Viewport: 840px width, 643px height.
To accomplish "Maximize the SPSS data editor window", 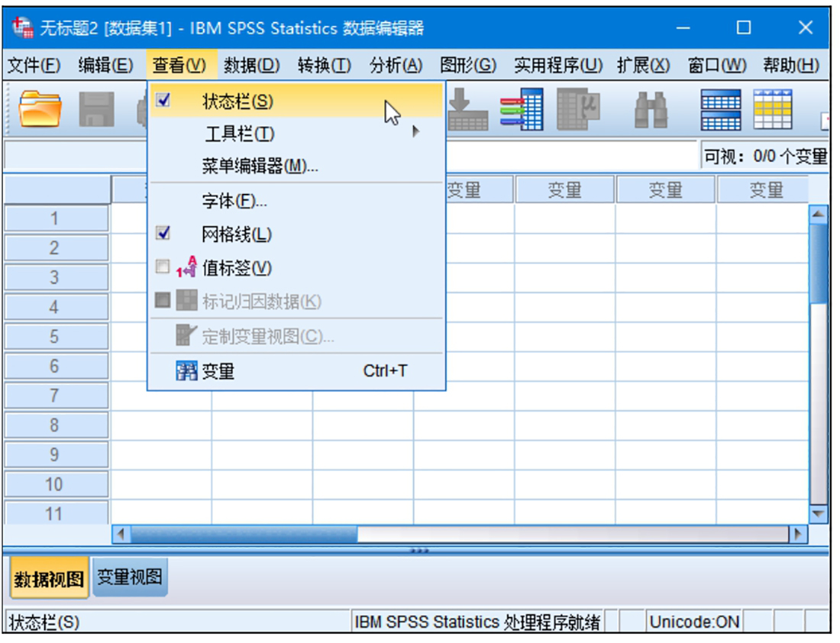I will [744, 27].
